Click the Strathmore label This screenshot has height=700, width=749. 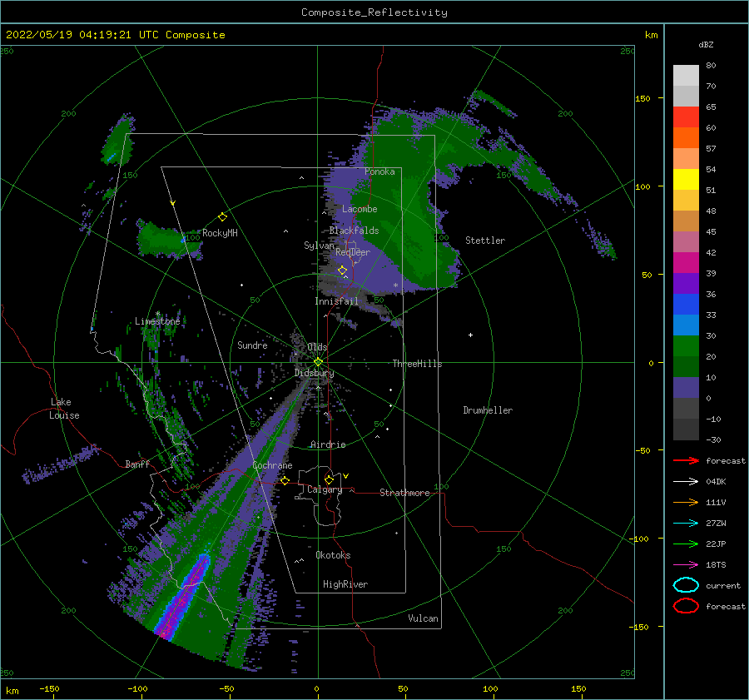pos(404,493)
